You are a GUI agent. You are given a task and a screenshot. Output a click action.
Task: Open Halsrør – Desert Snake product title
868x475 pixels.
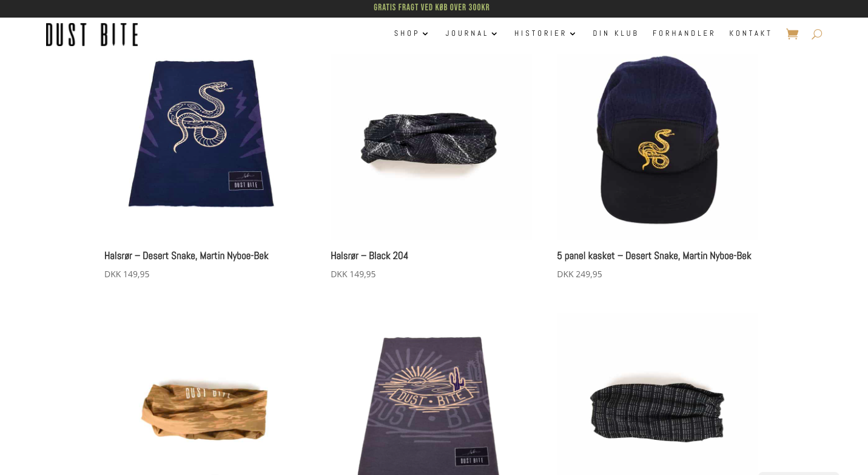(186, 255)
